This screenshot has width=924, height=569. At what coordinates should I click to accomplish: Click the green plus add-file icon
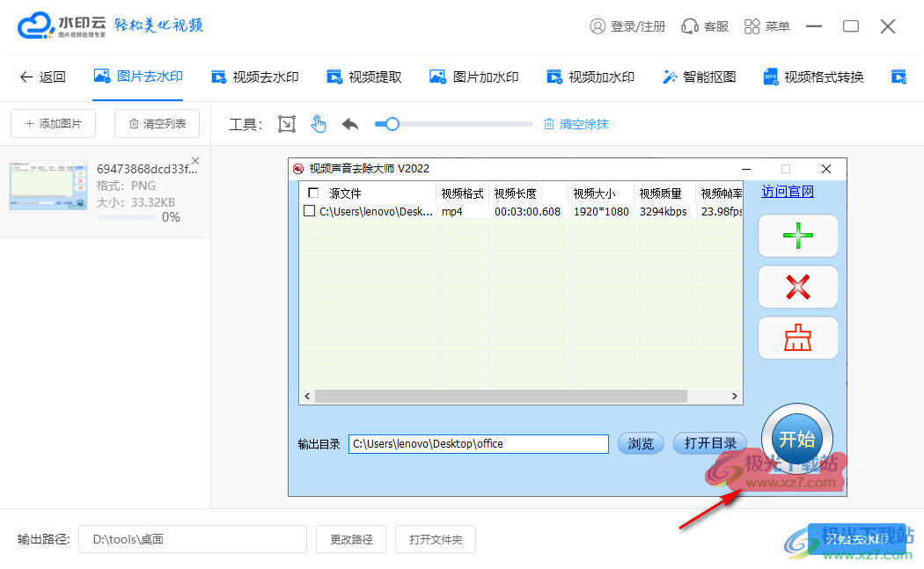[x=798, y=236]
